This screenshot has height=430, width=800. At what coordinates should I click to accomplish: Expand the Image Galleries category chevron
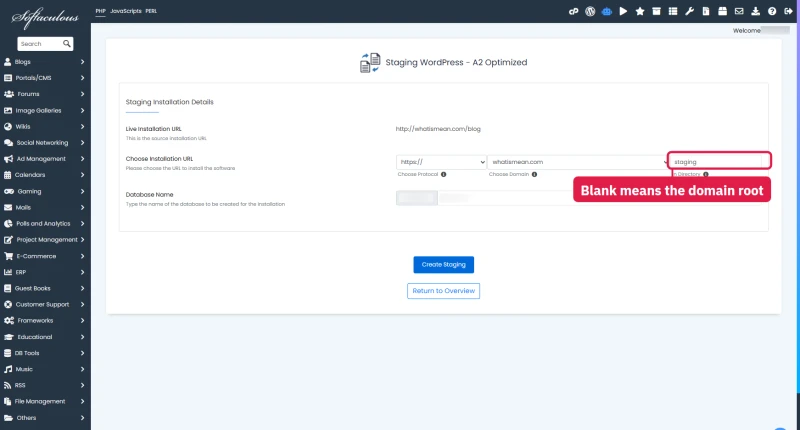point(82,110)
